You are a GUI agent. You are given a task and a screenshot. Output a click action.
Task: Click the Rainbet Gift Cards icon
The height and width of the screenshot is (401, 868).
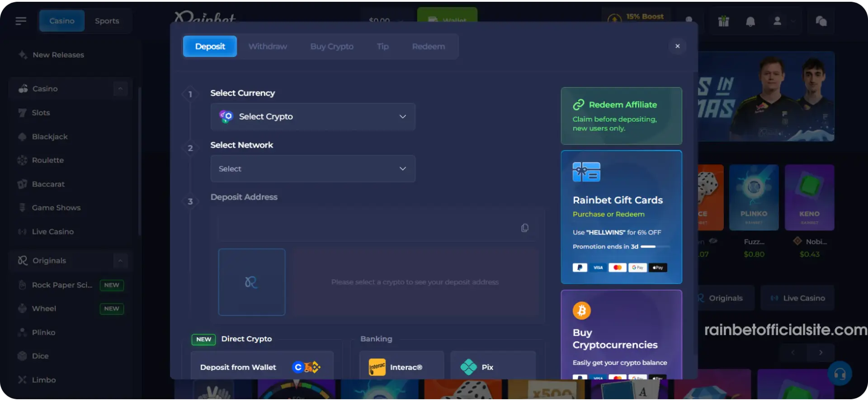(x=586, y=172)
